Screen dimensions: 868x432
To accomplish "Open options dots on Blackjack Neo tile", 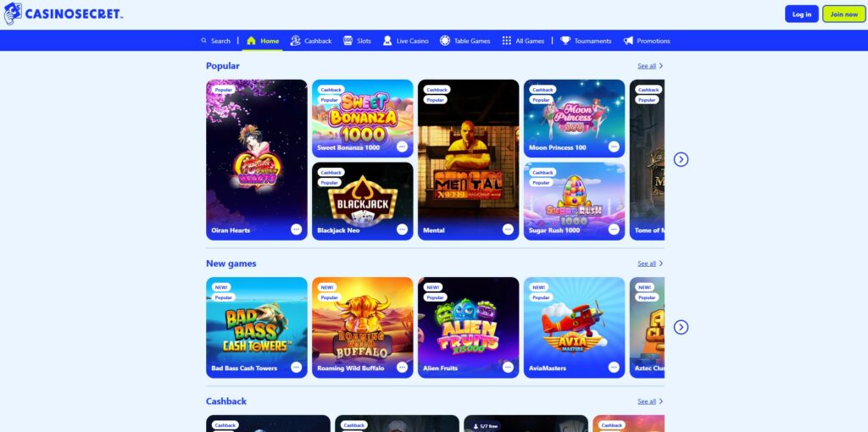I will pos(403,230).
